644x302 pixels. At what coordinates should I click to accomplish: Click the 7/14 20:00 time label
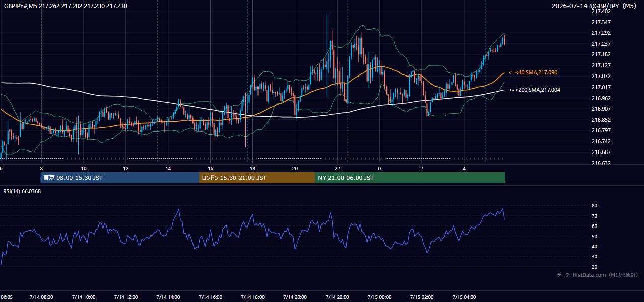click(295, 297)
